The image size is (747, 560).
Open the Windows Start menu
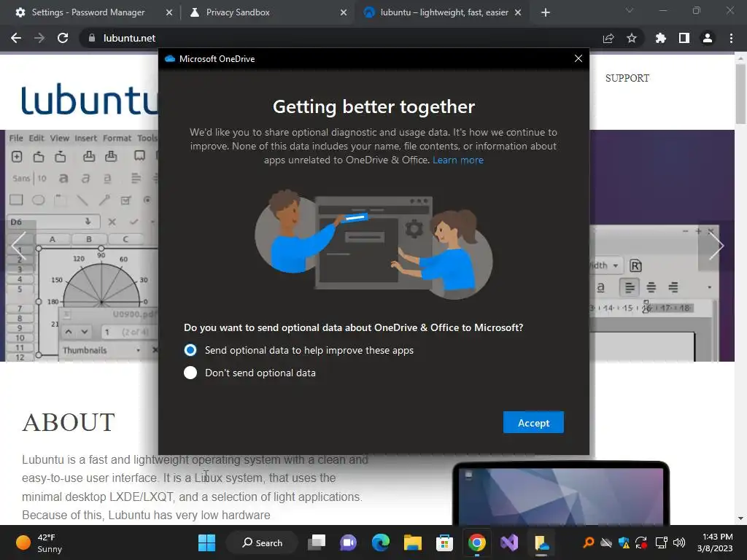click(x=206, y=542)
